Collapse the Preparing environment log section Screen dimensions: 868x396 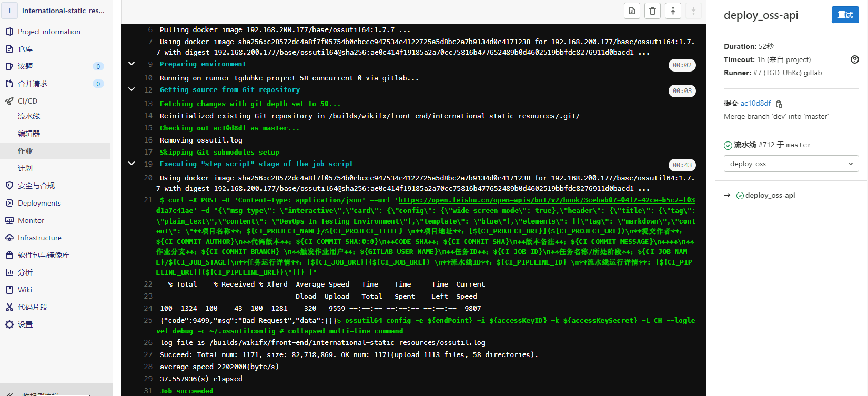point(132,64)
